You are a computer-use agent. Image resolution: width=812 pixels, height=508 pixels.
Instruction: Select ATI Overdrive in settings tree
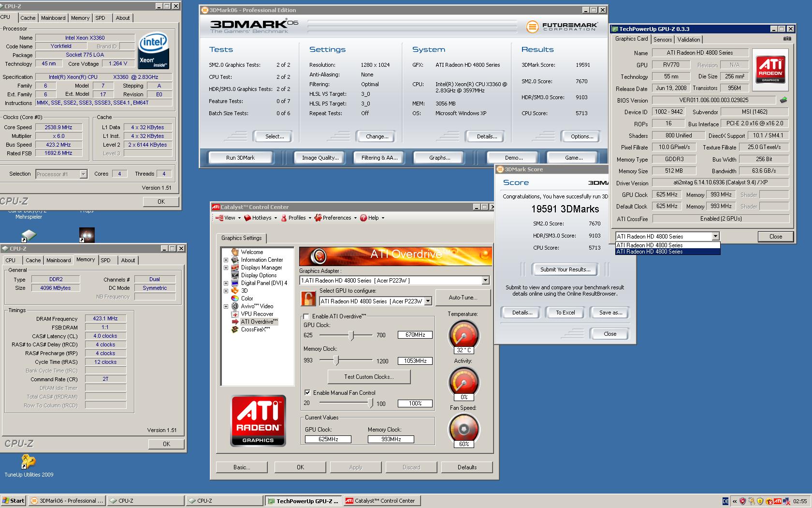(259, 322)
